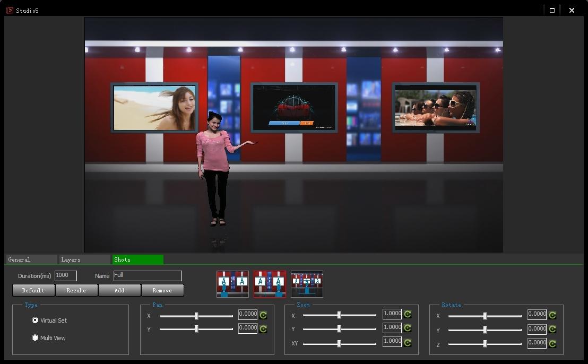This screenshot has width=588, height=364.
Task: Click the Default button
Action: 33,290
